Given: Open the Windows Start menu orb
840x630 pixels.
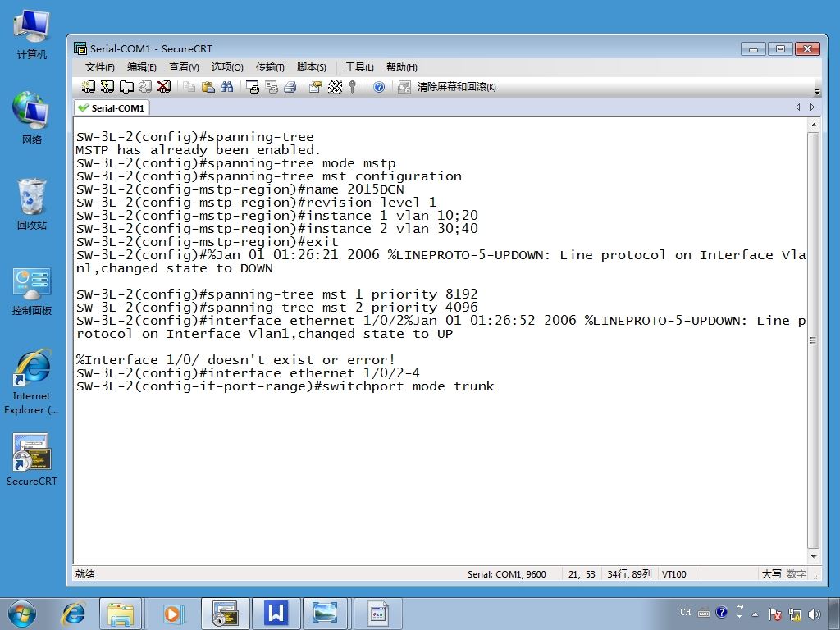Looking at the screenshot, I should (x=22, y=614).
